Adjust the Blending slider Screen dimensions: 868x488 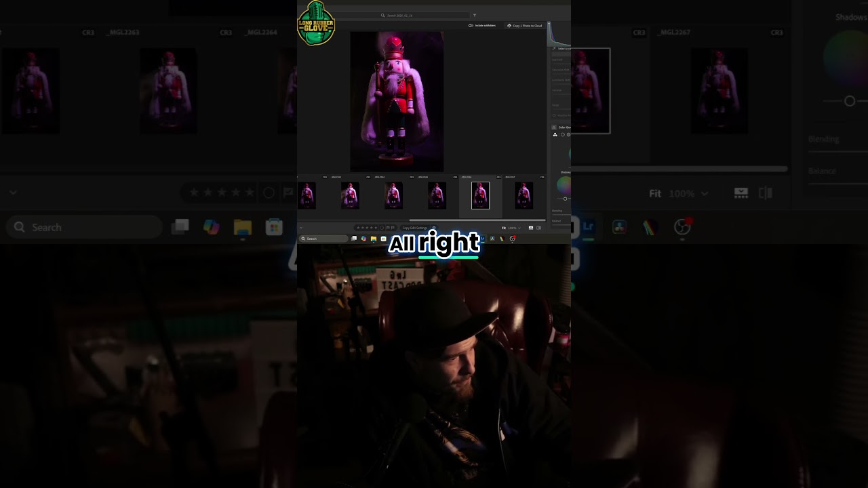(x=561, y=215)
